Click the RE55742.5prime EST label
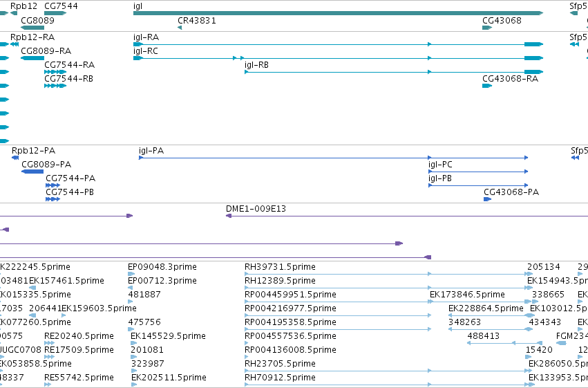Screen dimensions: 588x388 click(x=79, y=378)
